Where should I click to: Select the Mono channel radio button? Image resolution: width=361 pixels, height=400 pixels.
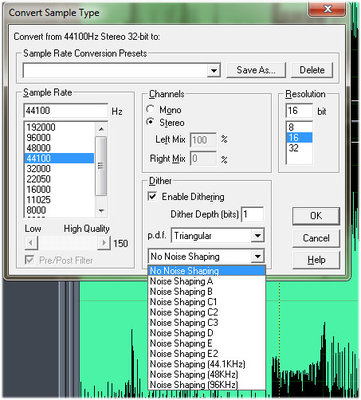[151, 109]
